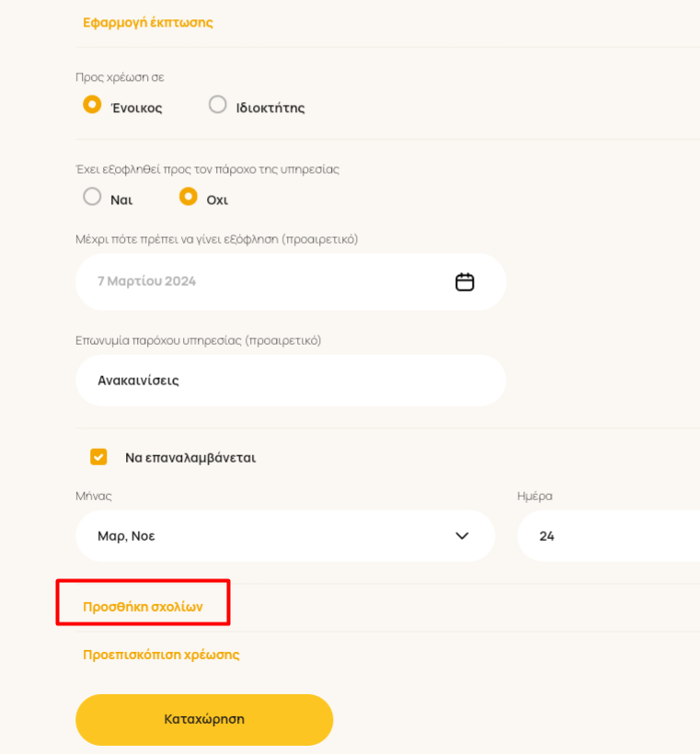Open Προεπισκόπηση χρέωσης link
The height and width of the screenshot is (754, 700).
click(161, 655)
